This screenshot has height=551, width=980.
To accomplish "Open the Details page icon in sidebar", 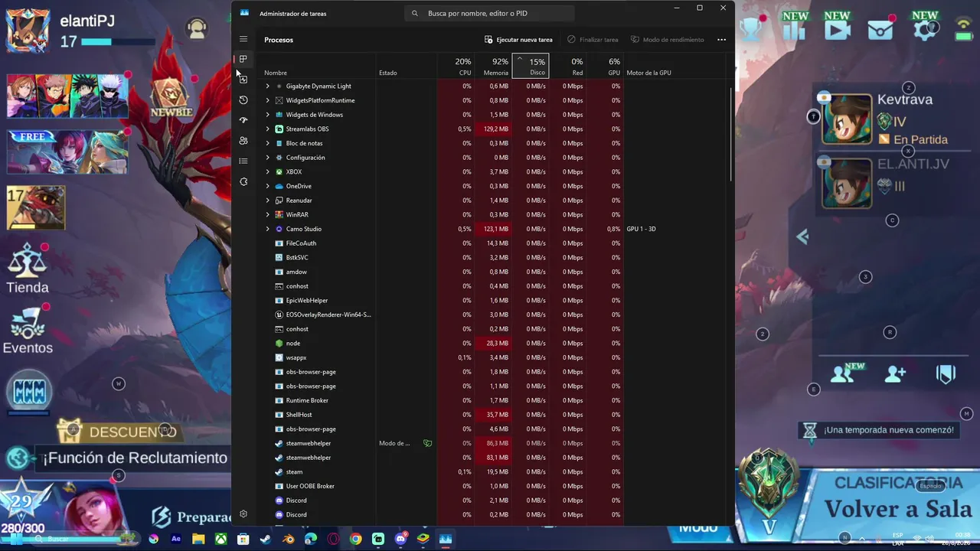I will [243, 161].
